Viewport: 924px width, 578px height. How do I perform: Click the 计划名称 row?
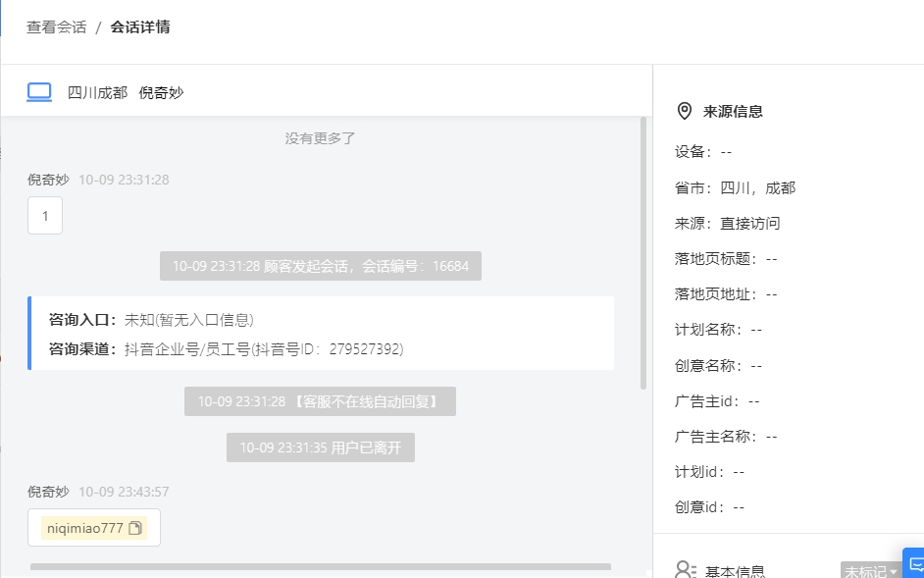point(718,330)
